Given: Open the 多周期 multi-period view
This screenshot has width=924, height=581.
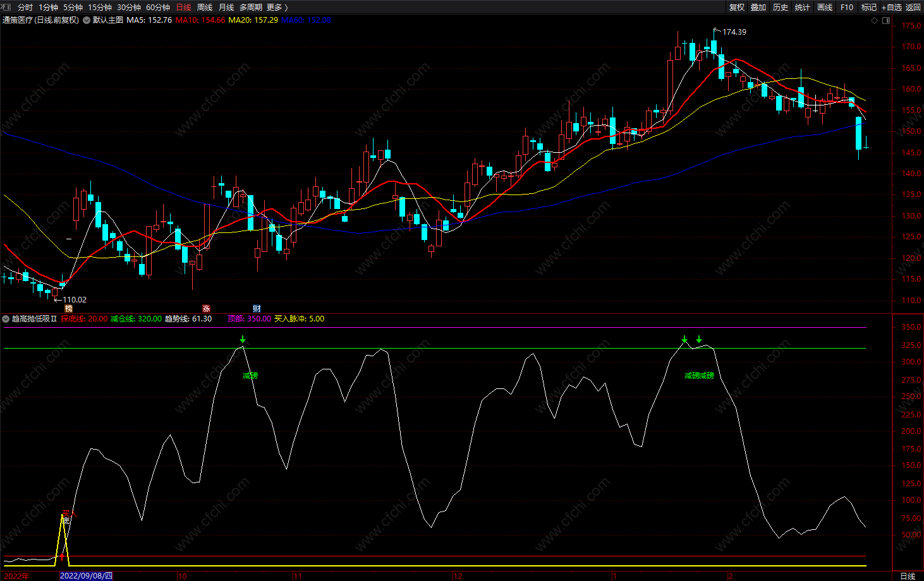Looking at the screenshot, I should [x=251, y=8].
